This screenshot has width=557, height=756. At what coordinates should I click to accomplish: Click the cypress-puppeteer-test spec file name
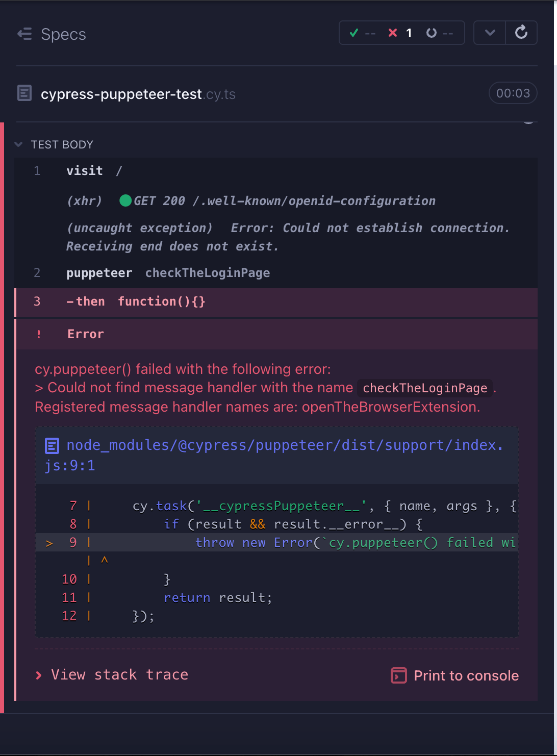coord(121,94)
